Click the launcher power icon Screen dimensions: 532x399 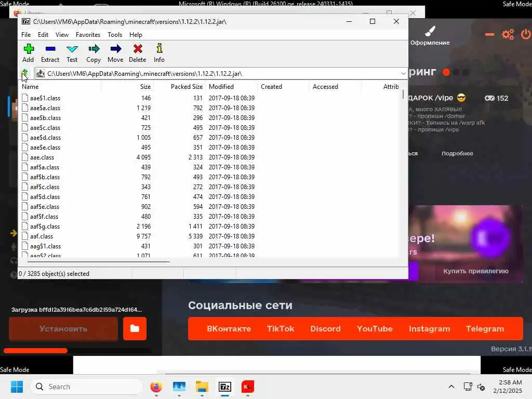[x=526, y=34]
